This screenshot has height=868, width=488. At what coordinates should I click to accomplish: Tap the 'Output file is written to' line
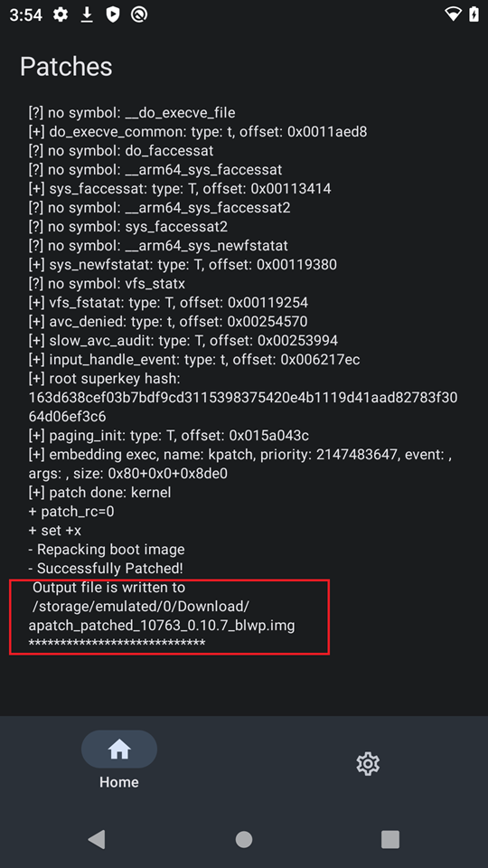pyautogui.click(x=108, y=588)
